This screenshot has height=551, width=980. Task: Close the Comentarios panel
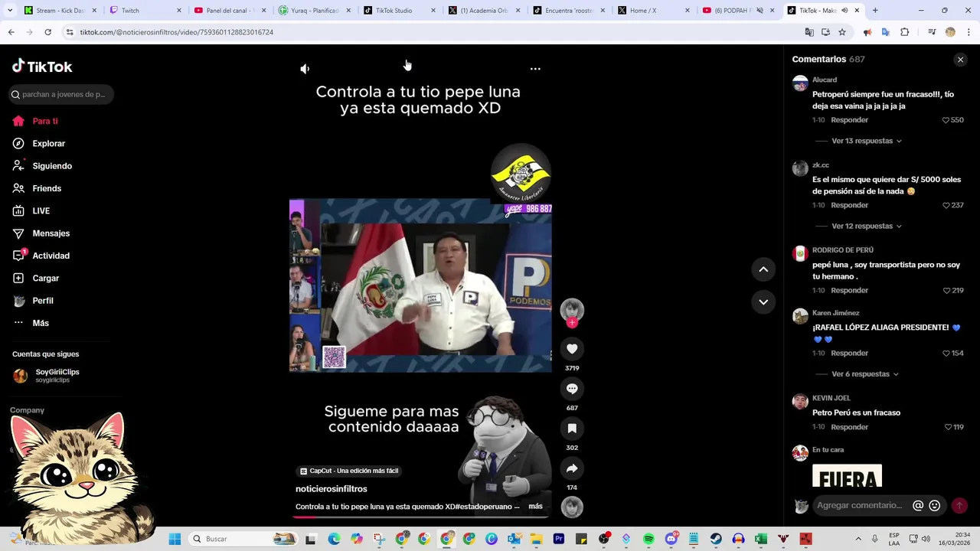960,60
